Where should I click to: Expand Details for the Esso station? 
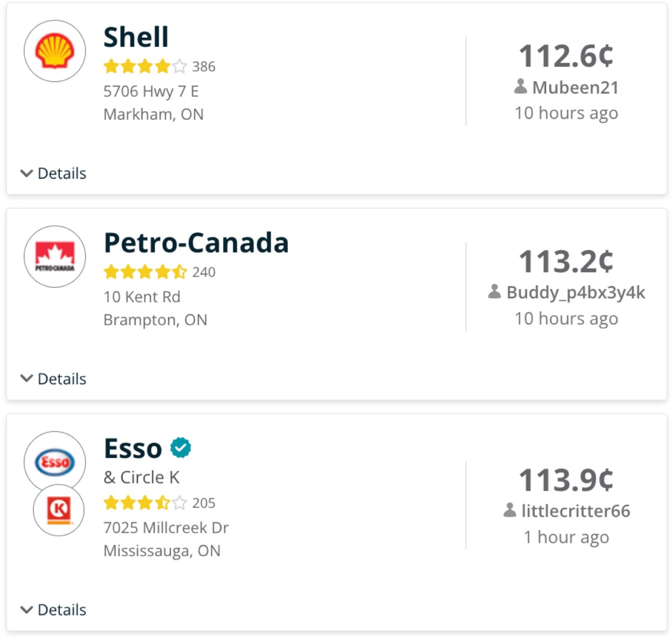tap(52, 610)
